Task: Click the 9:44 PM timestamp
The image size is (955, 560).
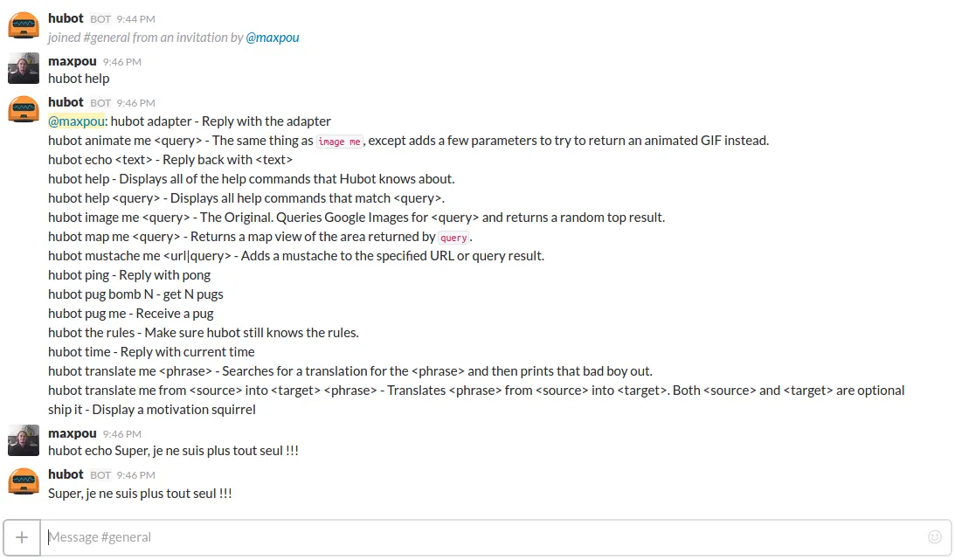Action: 135,19
